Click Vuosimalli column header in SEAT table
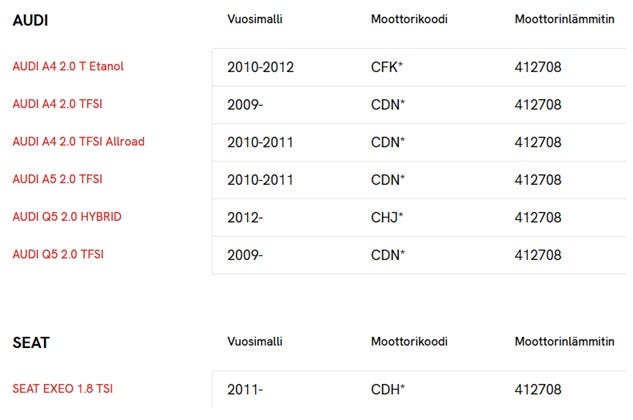Viewport: 633px width, 420px height. tap(257, 342)
